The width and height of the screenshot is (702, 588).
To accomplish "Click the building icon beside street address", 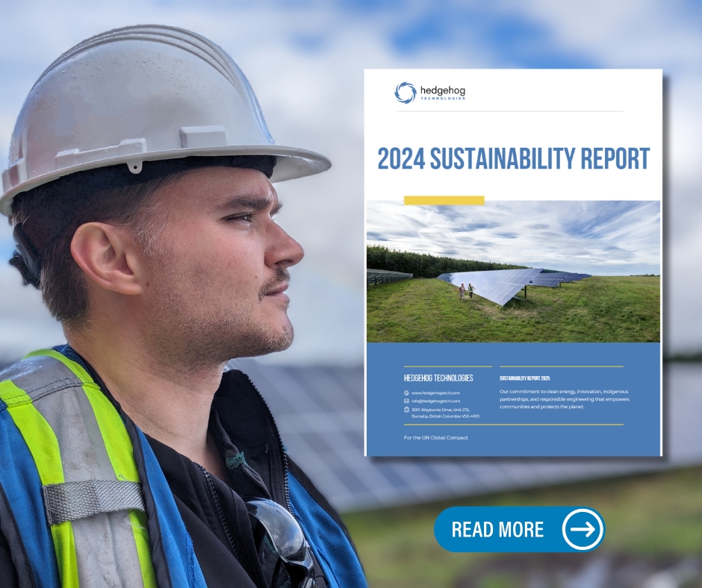I will [x=406, y=409].
